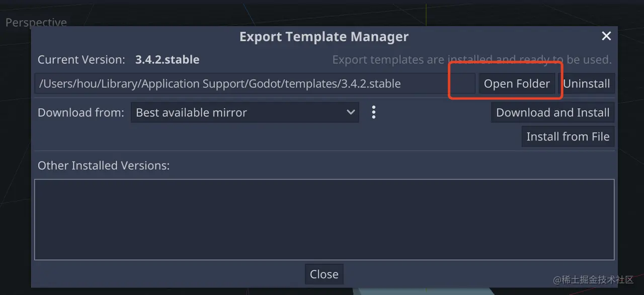Open the mirror options three-dot menu
The height and width of the screenshot is (295, 644).
tap(374, 112)
